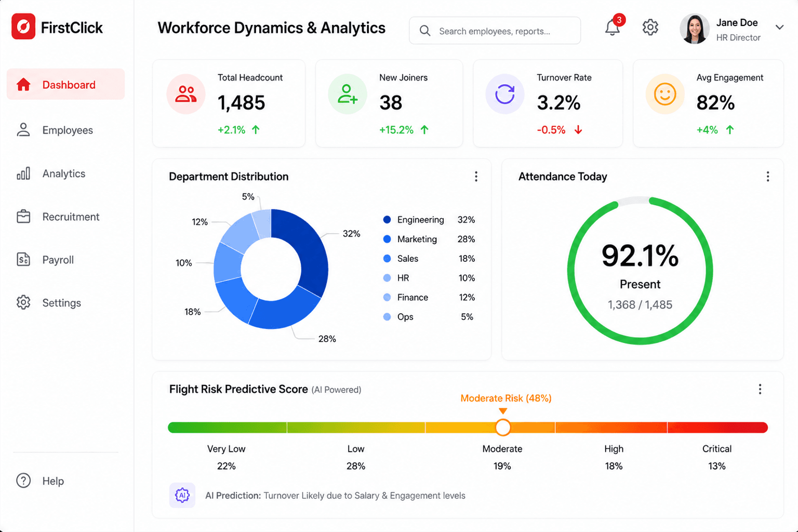Open Flight Risk Predictive Score options menu
The width and height of the screenshot is (798, 532).
pos(760,389)
